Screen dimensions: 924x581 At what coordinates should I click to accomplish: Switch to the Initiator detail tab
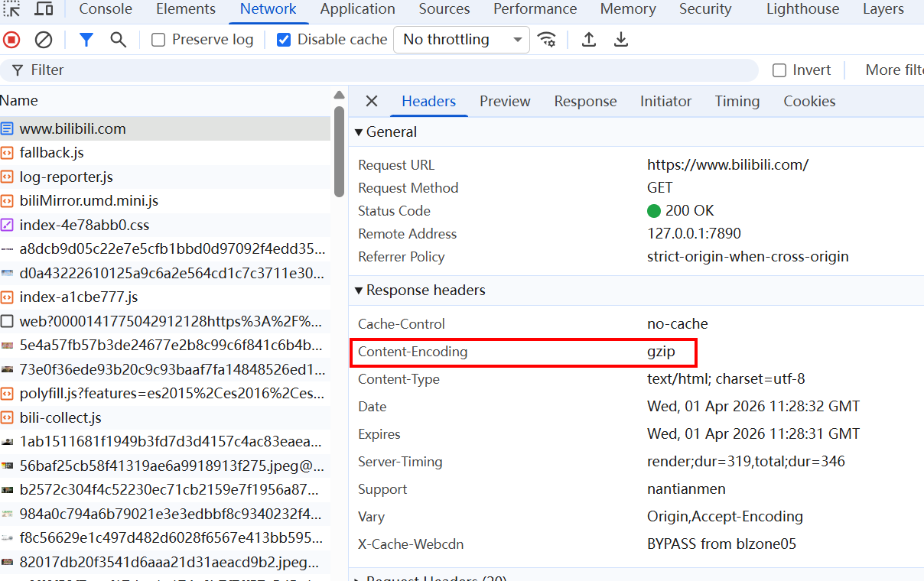coord(666,101)
